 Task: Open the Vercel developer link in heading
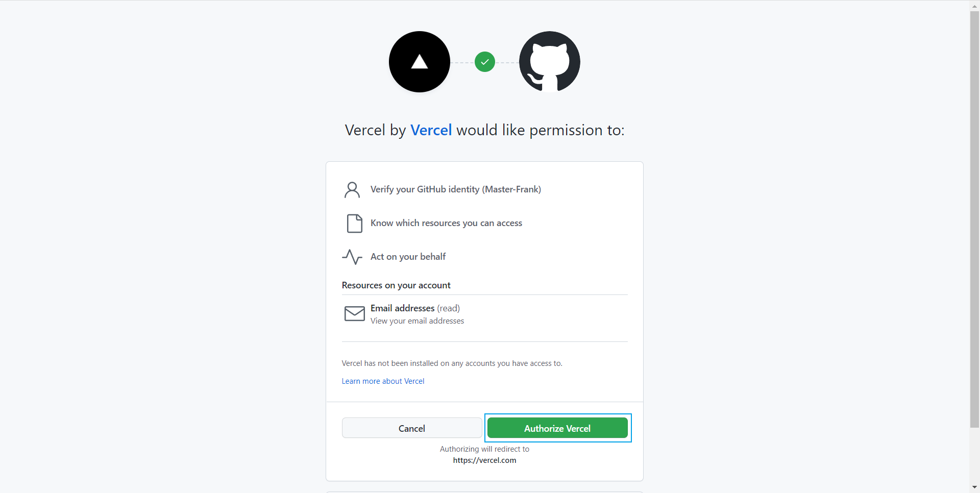coord(431,130)
